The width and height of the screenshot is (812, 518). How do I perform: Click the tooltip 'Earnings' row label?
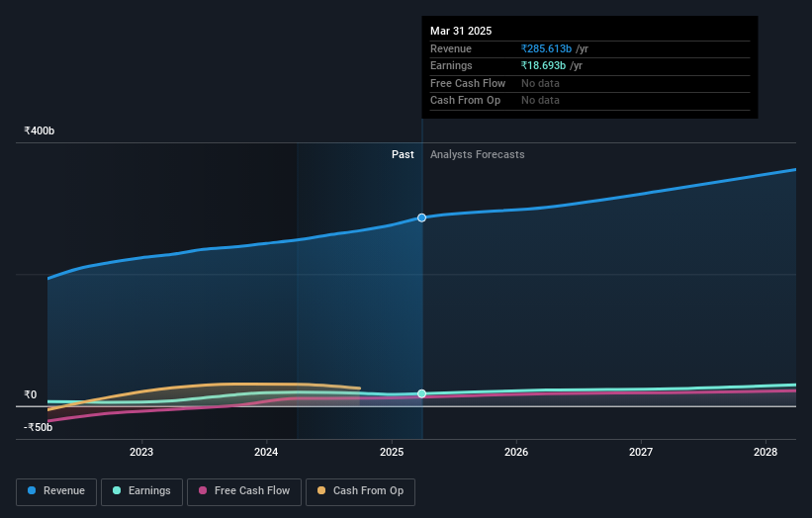[x=451, y=65]
